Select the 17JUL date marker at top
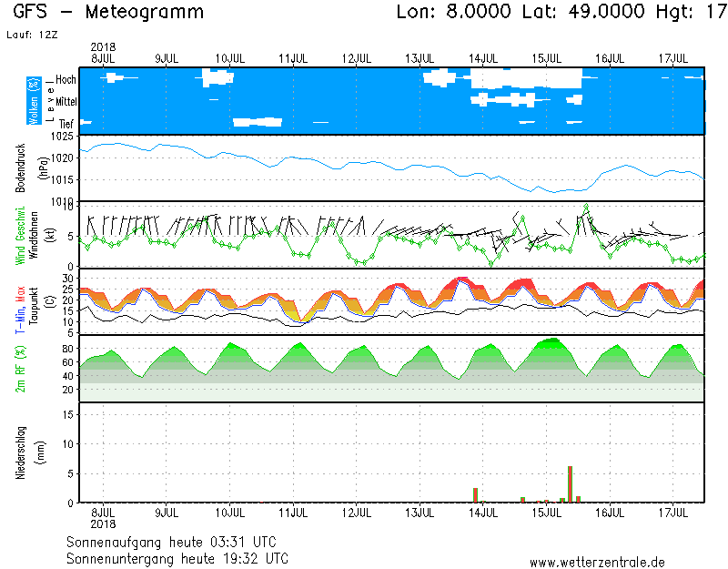Screen dimensions: 728x569 pyautogui.click(x=672, y=58)
